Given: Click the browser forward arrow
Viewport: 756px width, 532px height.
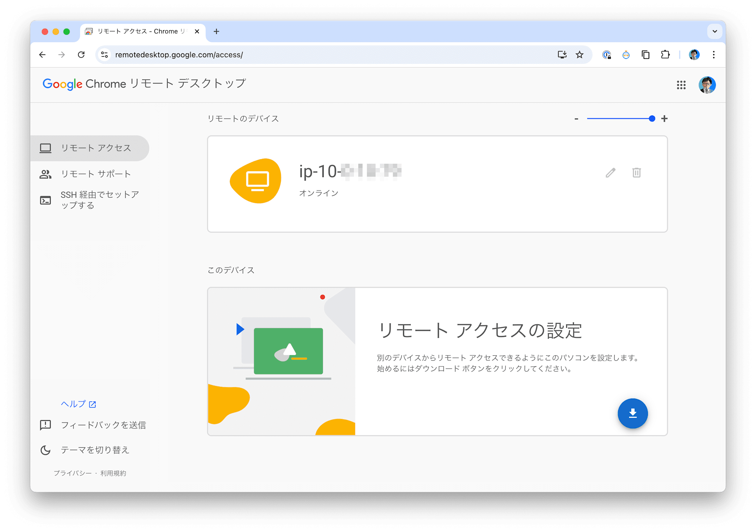Looking at the screenshot, I should 62,55.
